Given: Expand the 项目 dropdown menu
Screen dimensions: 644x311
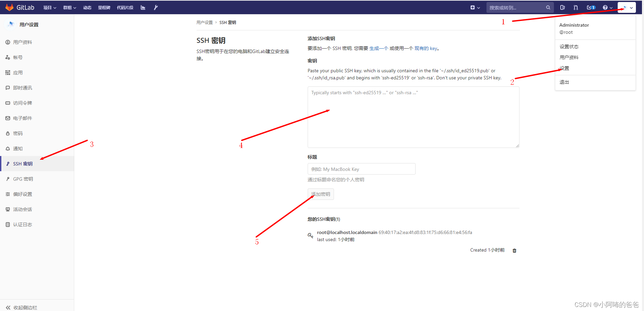Looking at the screenshot, I should click(x=50, y=7).
